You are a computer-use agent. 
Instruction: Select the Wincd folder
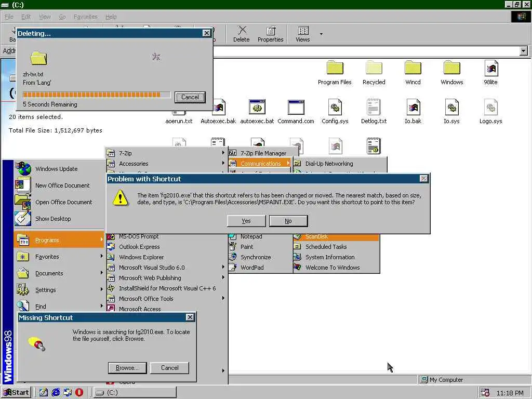[x=413, y=73]
